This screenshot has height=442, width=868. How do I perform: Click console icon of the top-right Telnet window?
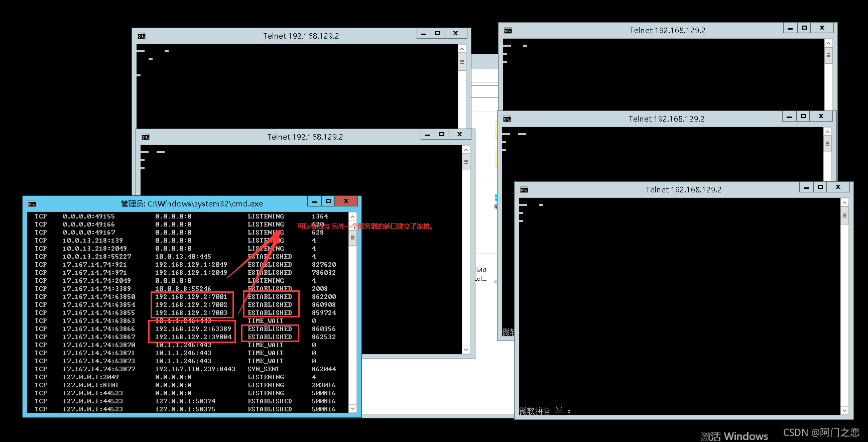click(508, 31)
